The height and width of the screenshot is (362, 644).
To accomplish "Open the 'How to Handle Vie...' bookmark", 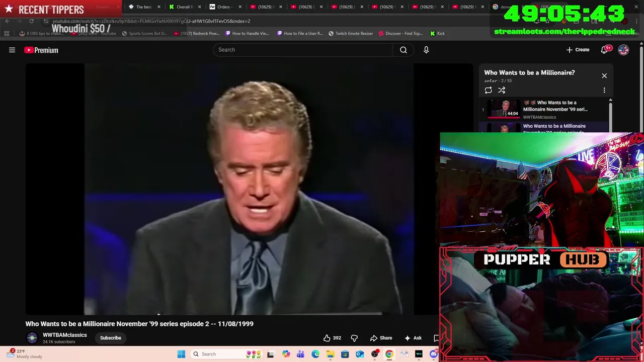I will 247,33.
